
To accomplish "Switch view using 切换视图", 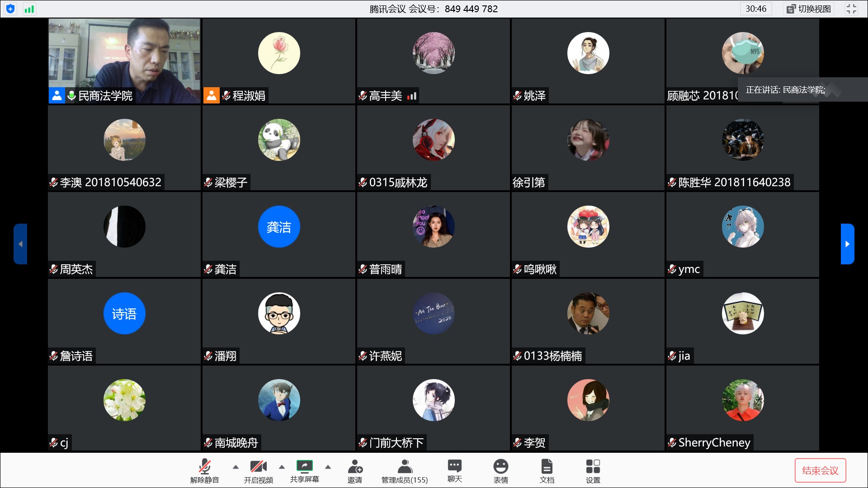I will [x=809, y=9].
